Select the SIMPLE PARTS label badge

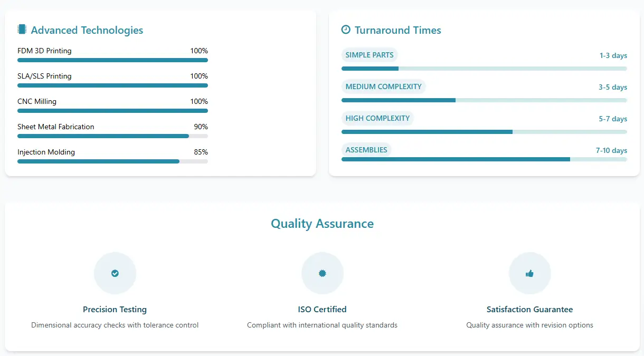coord(370,55)
